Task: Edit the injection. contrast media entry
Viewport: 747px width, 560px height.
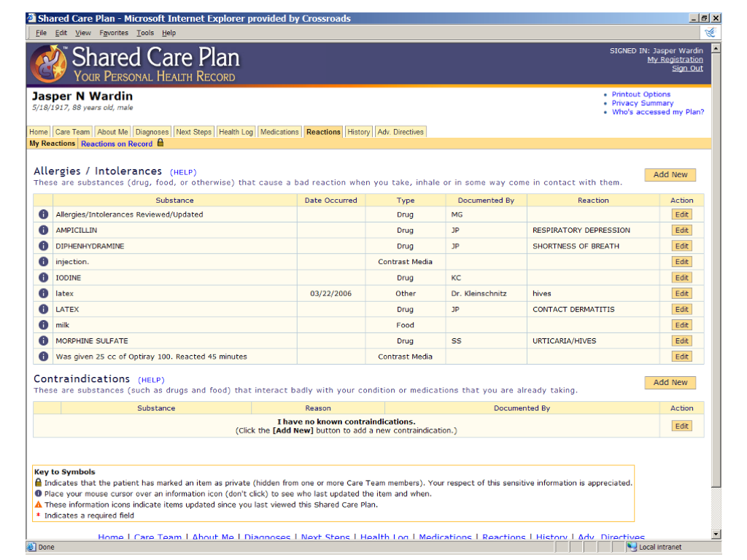Action: click(682, 262)
